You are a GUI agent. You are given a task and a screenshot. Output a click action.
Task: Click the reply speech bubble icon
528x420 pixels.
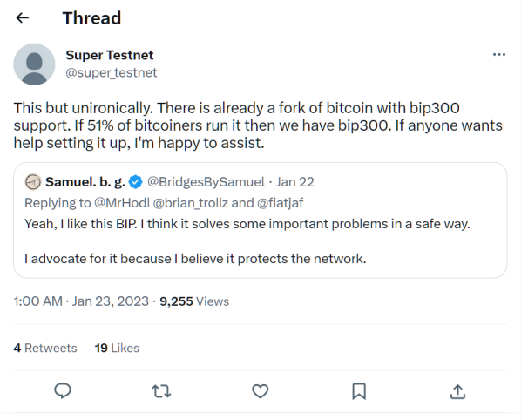pos(62,390)
